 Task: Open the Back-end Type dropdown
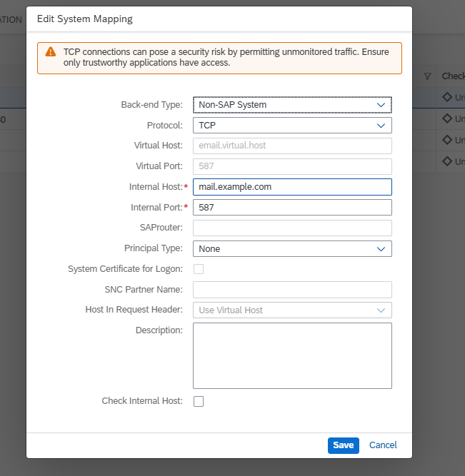click(x=292, y=105)
